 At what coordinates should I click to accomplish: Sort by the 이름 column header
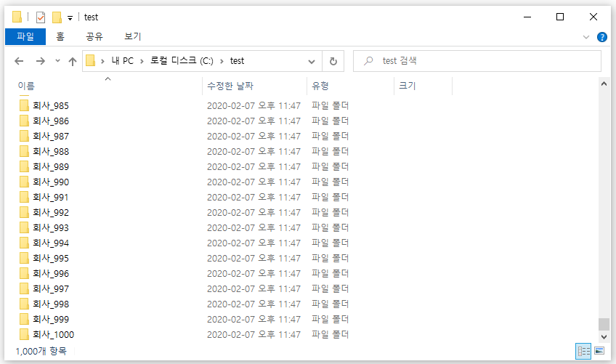click(26, 86)
